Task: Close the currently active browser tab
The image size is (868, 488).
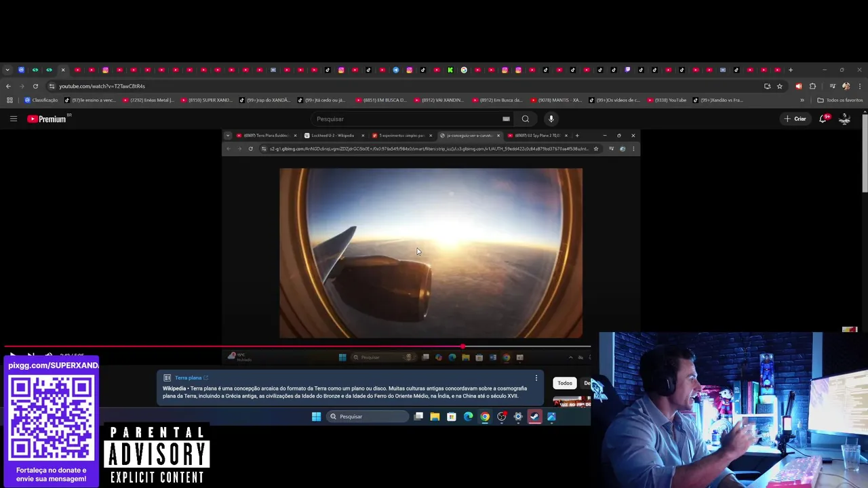Action: (63, 70)
